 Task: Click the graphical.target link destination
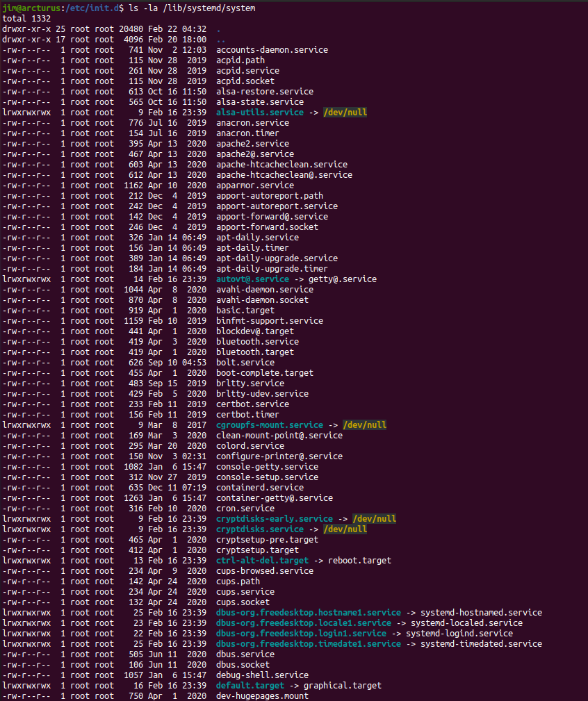click(x=343, y=686)
